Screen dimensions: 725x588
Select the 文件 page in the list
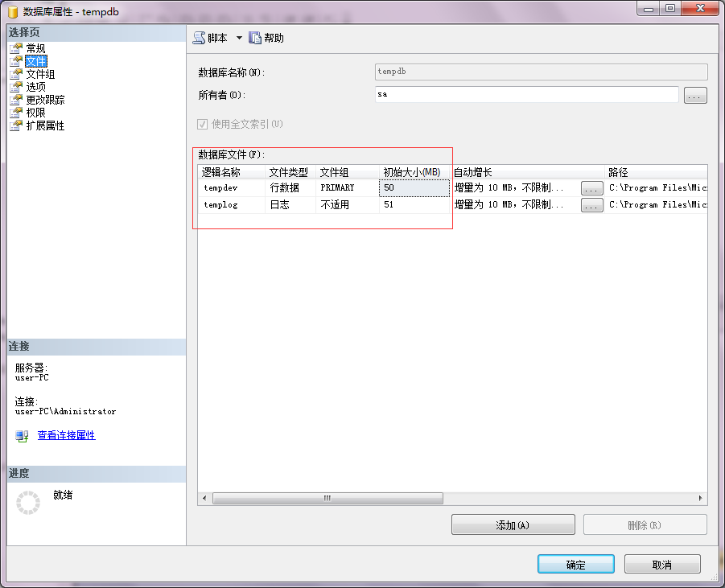pos(35,61)
